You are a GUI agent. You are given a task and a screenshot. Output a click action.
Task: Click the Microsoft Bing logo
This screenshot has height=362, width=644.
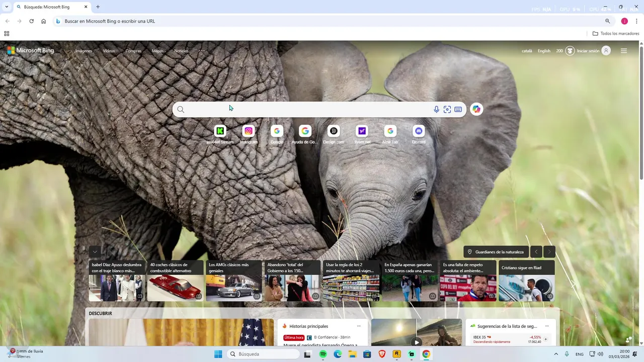pos(31,50)
